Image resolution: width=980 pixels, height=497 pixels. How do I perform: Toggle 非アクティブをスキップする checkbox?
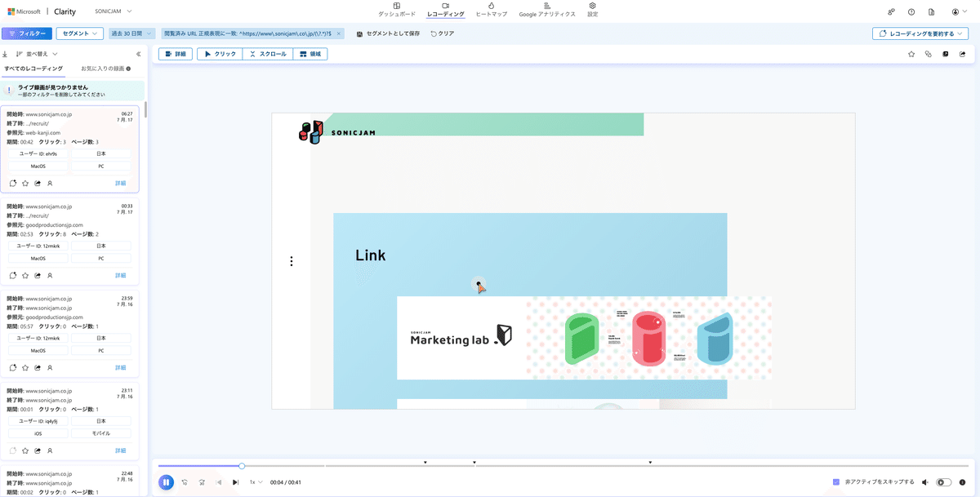835,482
